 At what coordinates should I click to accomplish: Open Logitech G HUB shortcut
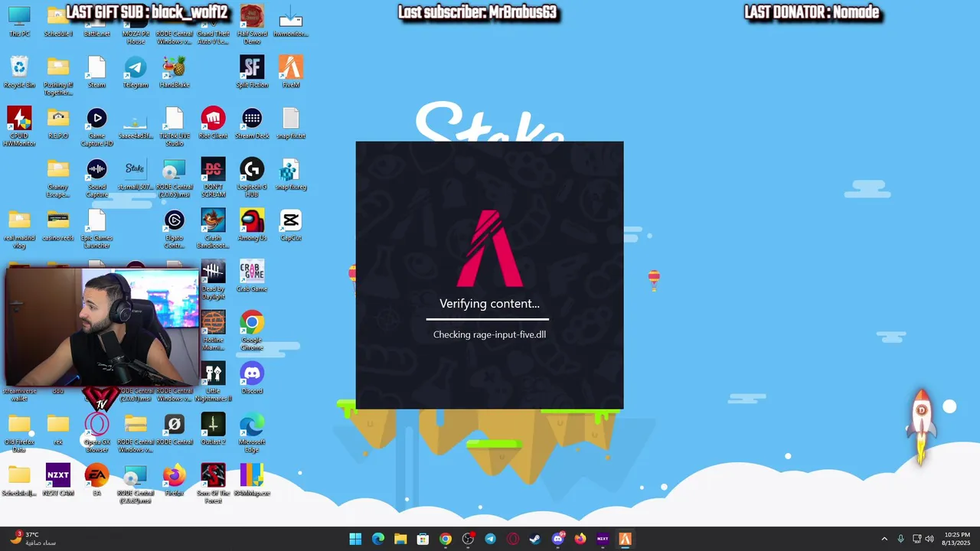click(252, 178)
